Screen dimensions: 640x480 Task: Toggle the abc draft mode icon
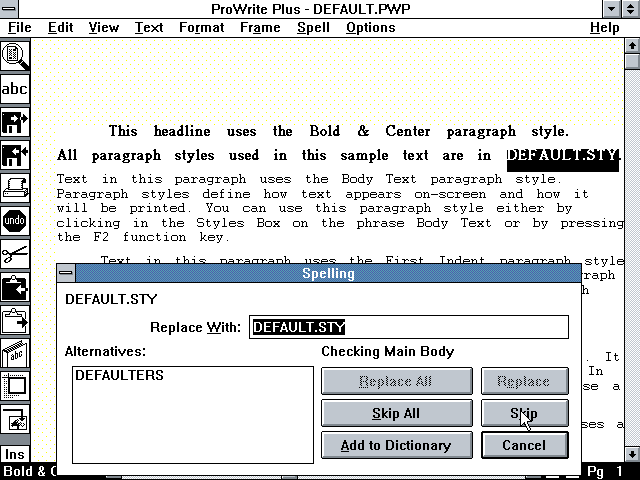point(15,89)
